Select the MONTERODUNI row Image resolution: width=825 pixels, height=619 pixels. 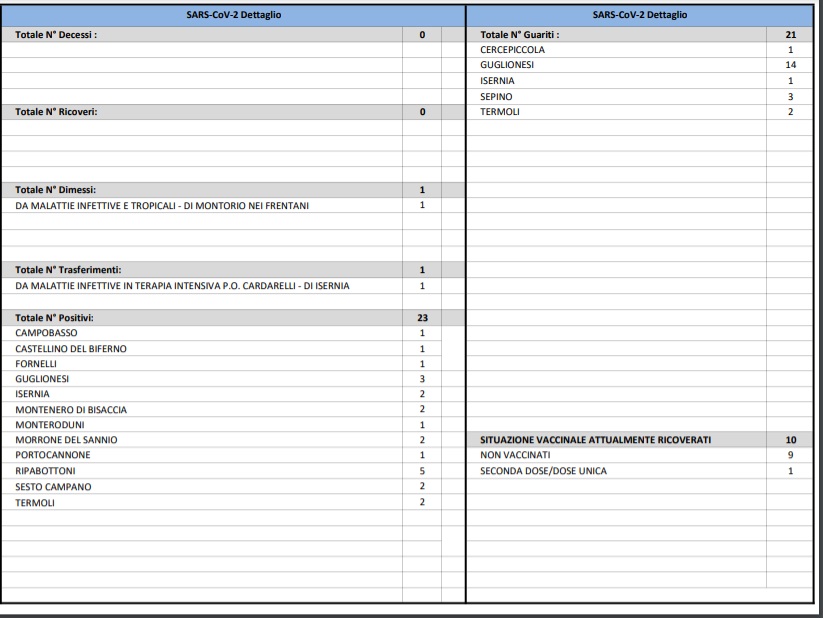pos(222,425)
